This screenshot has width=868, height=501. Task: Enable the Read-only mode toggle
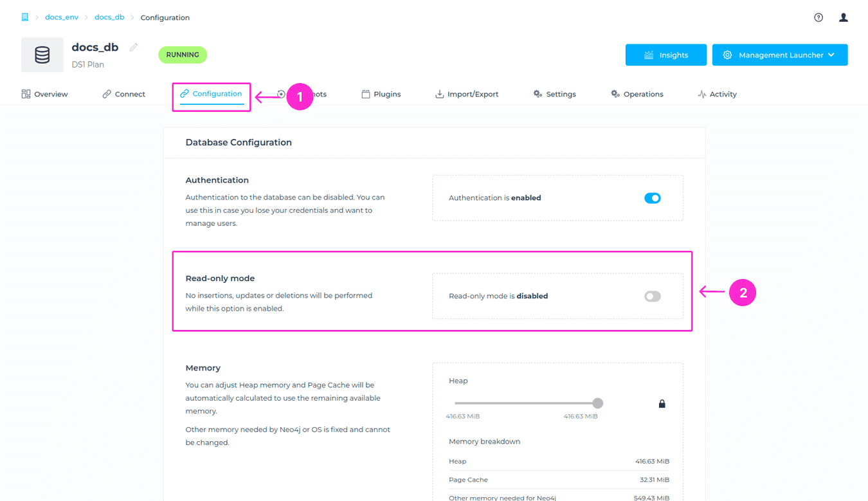point(651,296)
